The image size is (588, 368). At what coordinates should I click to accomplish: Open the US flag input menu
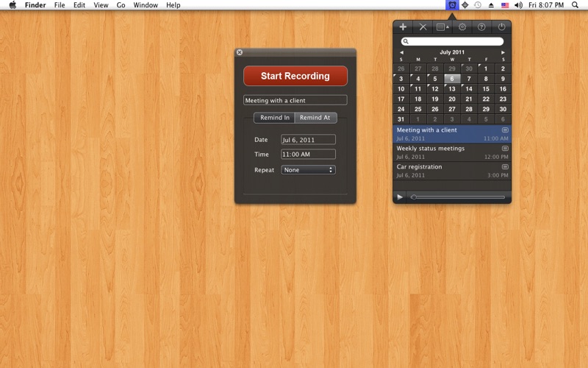505,5
